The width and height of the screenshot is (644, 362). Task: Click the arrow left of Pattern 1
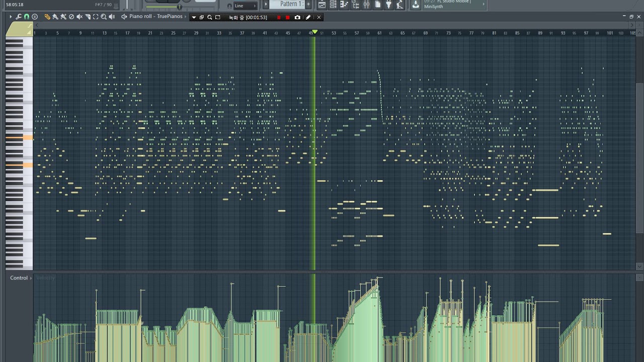[266, 5]
